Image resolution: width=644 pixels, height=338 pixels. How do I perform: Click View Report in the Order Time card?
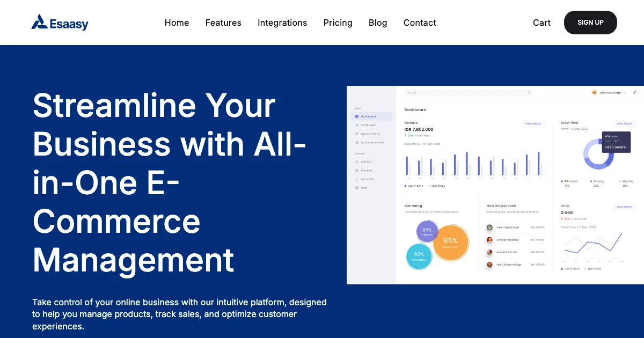coord(624,124)
